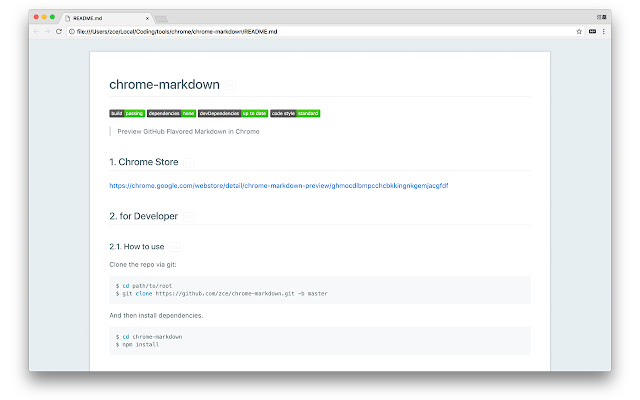The width and height of the screenshot is (640, 400).
Task: Click 'Clone the repo via git:' text
Action: coord(143,264)
